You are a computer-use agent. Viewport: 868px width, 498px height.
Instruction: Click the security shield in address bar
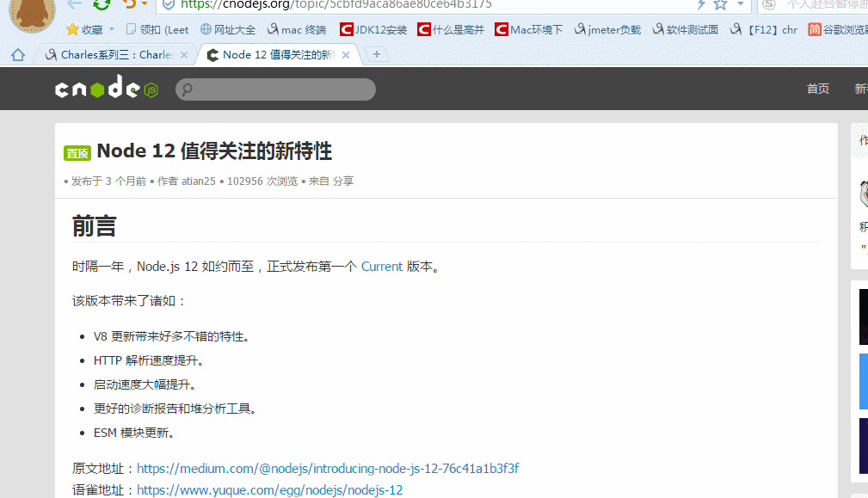tap(169, 4)
